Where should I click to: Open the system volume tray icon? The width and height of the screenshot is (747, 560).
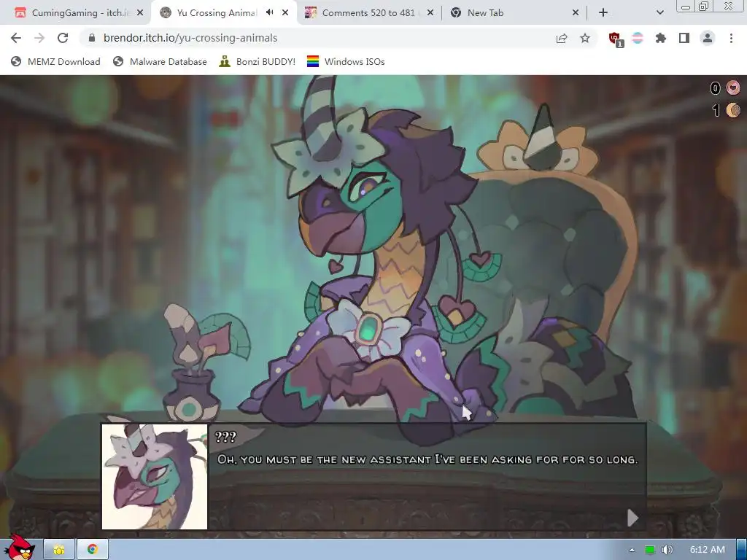point(667,550)
